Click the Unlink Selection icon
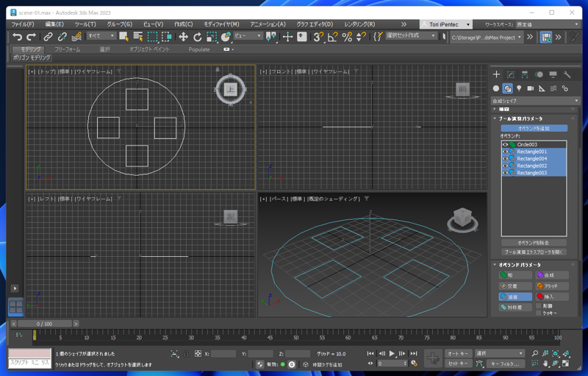This screenshot has height=376, width=588. coord(62,37)
